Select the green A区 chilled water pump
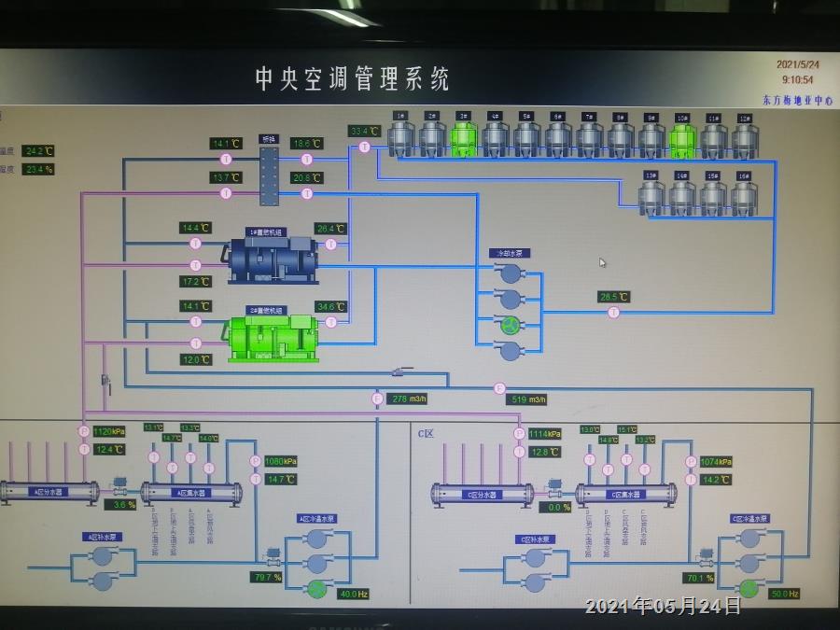 pyautogui.click(x=317, y=589)
